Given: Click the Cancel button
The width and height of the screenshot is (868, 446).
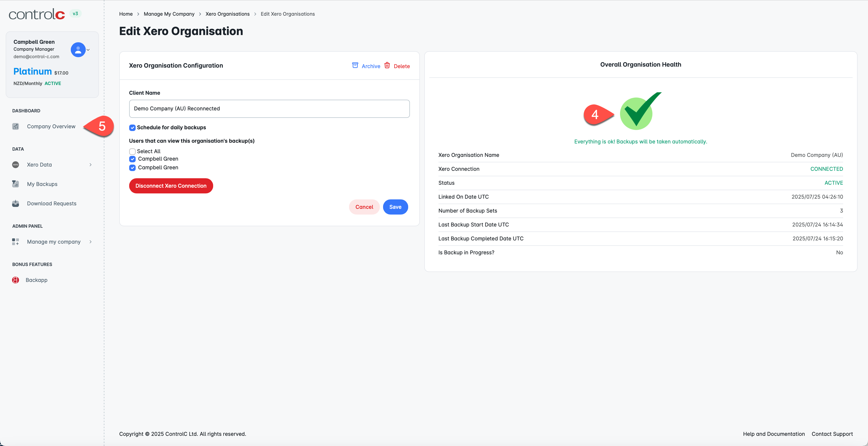Looking at the screenshot, I should click(364, 207).
